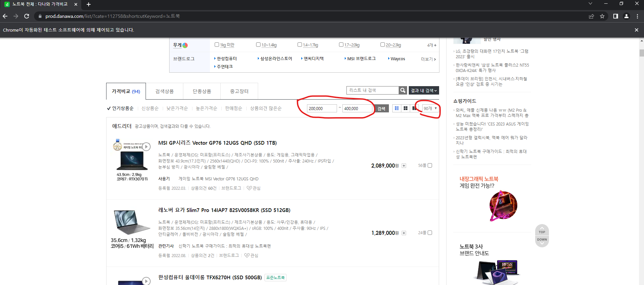644x285 pixels.
Task: Check the 1.7~2.0kg weight filter
Action: tap(341, 45)
